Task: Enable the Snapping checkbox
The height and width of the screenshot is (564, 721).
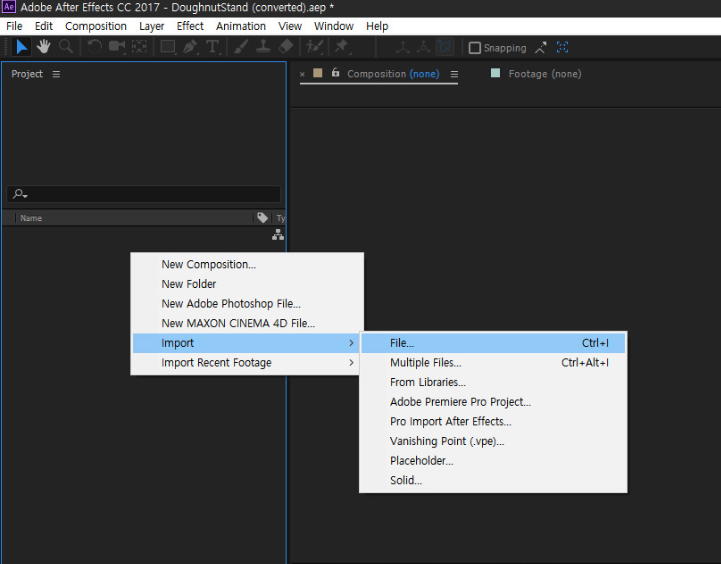Action: point(475,48)
